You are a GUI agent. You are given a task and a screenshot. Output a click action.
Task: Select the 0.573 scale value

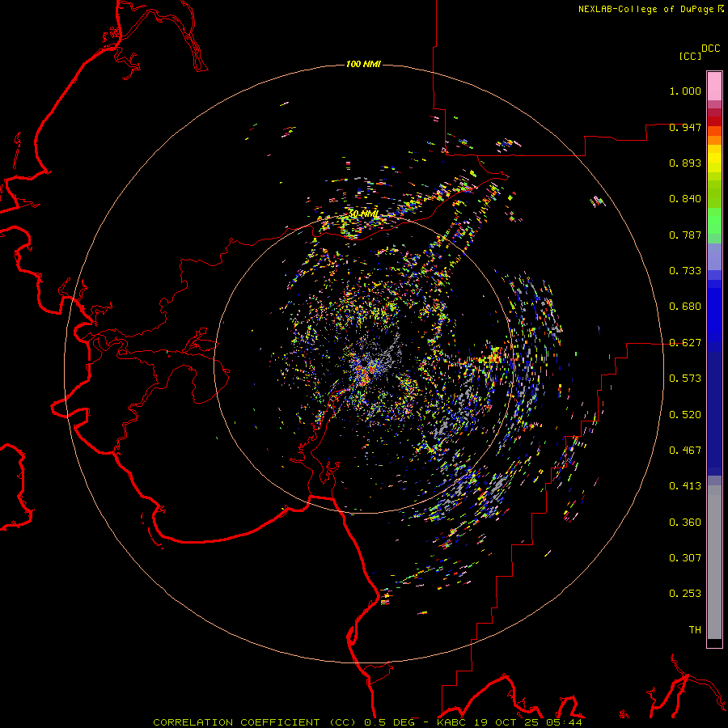685,379
